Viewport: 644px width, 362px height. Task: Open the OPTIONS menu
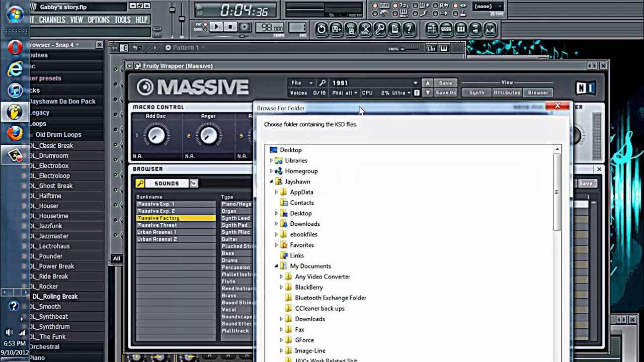click(x=99, y=20)
